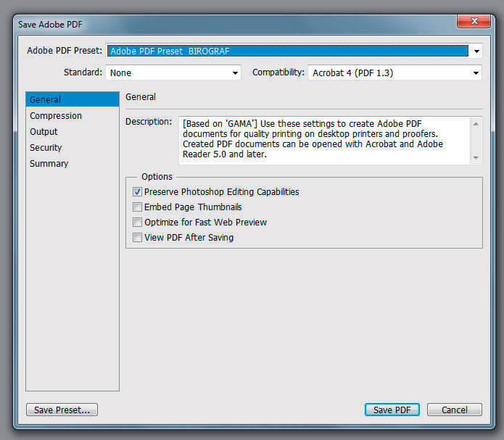Click the Save Preset button
Screen dimensions: 504x440
(x=62, y=410)
